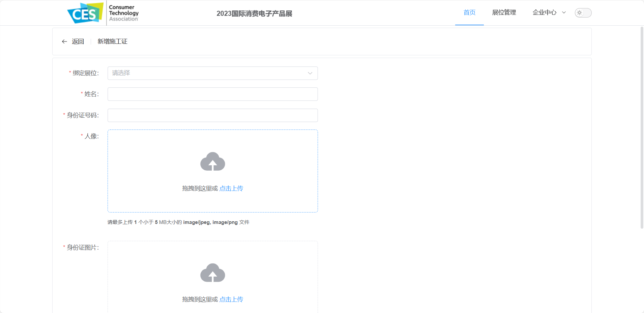Click the CES logo in the header
This screenshot has width=644, height=313.
[85, 13]
